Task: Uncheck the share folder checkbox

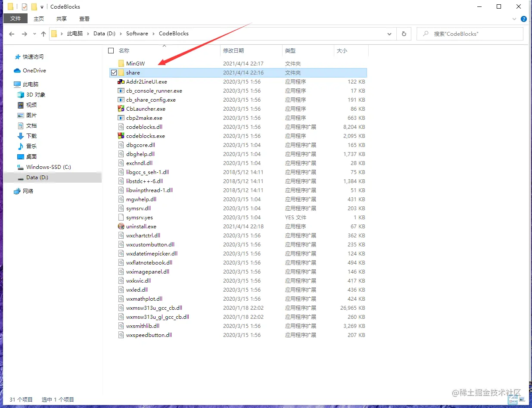Action: [114, 72]
